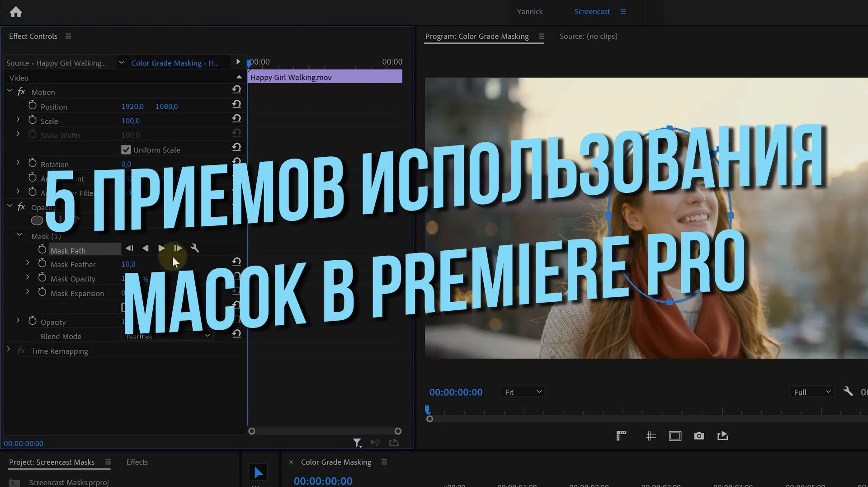Image resolution: width=868 pixels, height=487 pixels.
Task: Select the Program: Color Grade Masking tab
Action: click(477, 36)
